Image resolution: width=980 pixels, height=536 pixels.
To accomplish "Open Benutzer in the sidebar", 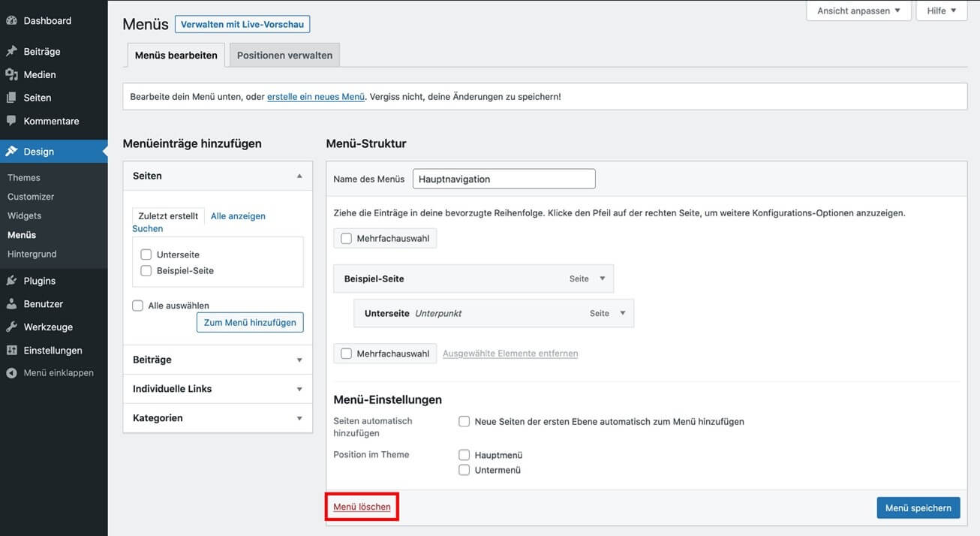I will 44,304.
